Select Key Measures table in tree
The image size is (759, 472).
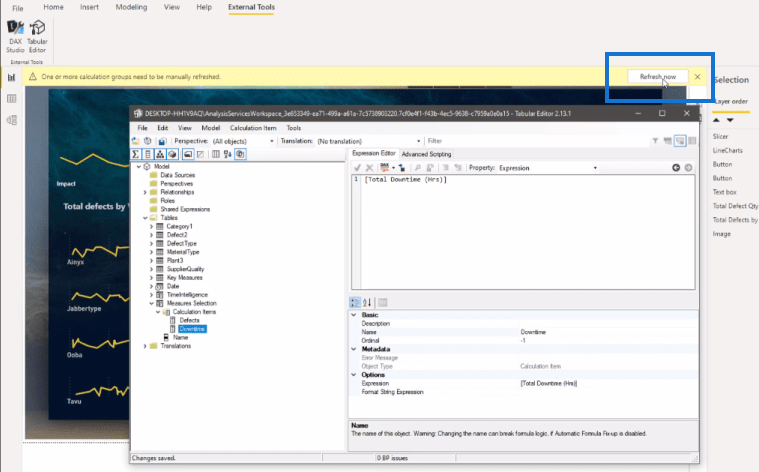(x=184, y=277)
